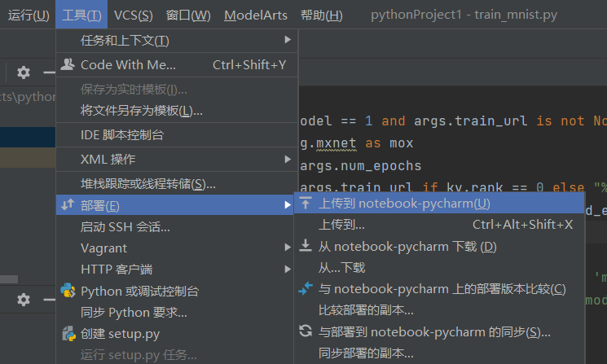The height and width of the screenshot is (364, 607).
Task: Click 'args.num_epochs' in the code editor
Action: click(360, 165)
